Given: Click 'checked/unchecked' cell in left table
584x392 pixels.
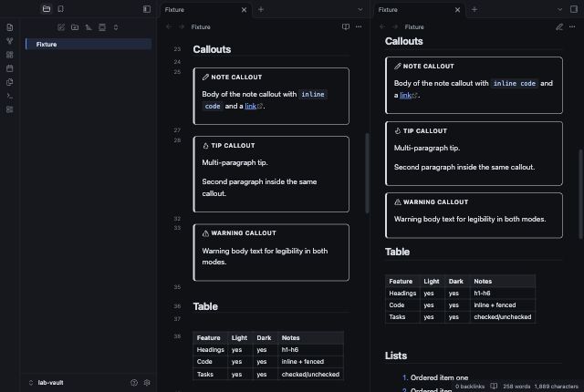Looking at the screenshot, I should (x=310, y=374).
